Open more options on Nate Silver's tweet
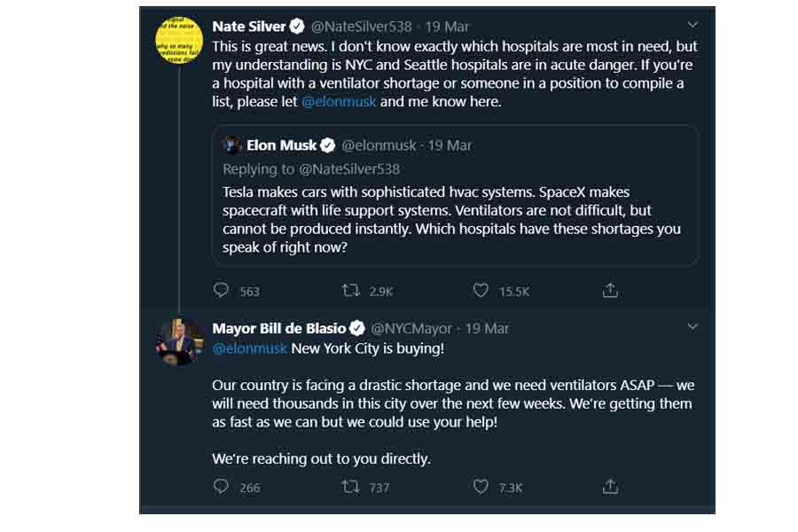Image resolution: width=798 pixels, height=532 pixels. point(692,25)
